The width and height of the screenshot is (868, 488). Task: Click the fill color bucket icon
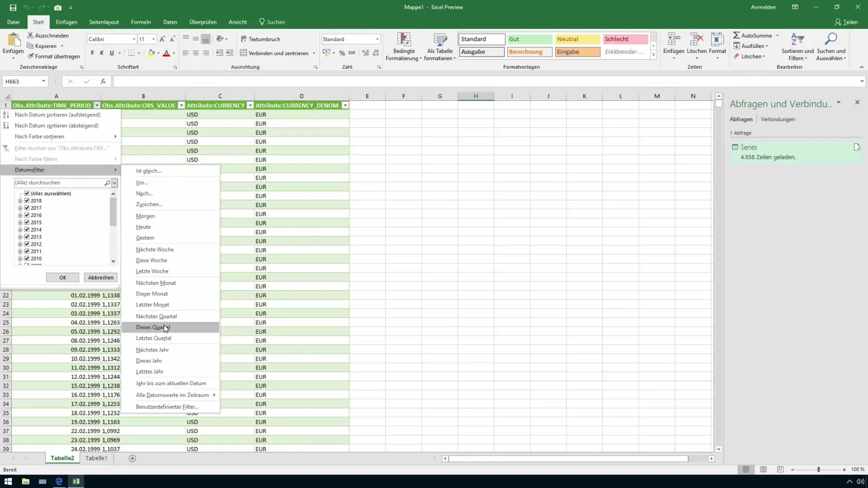[151, 53]
